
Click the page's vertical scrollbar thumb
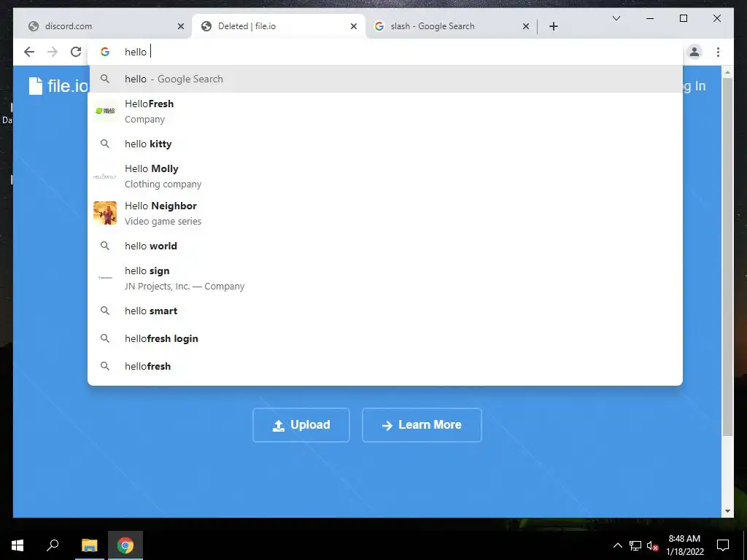pos(727,257)
